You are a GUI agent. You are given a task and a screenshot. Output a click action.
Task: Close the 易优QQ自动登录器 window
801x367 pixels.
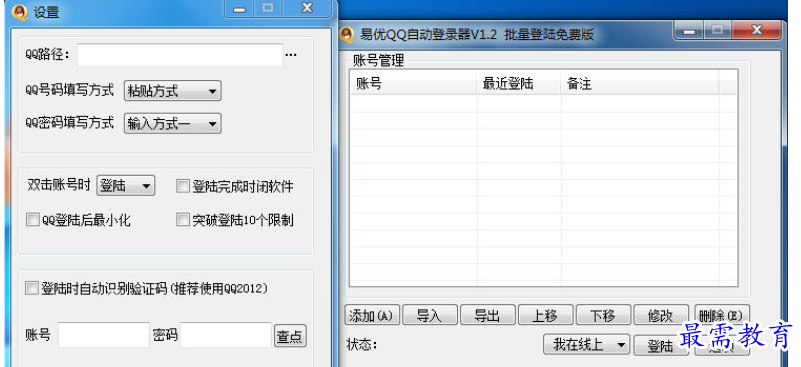[x=757, y=31]
